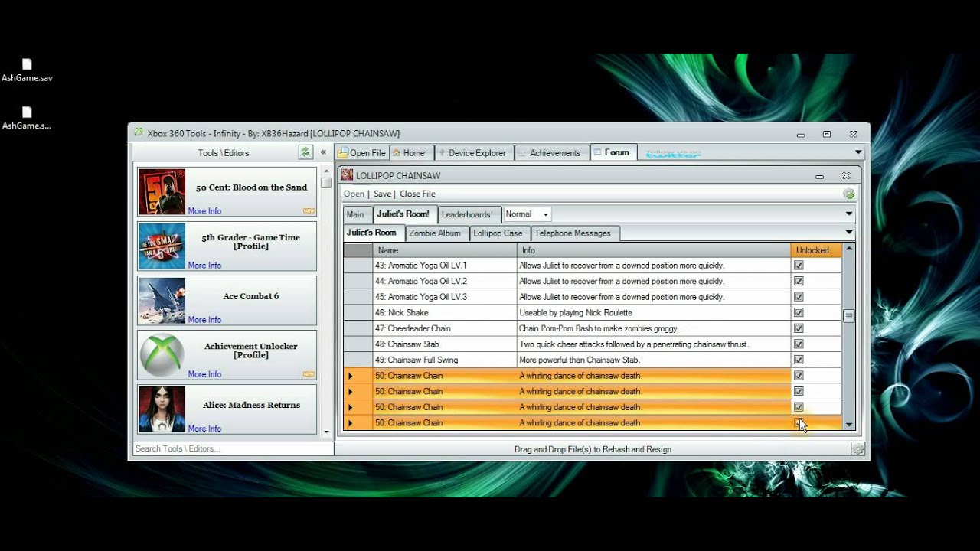Toggle Unlocked checkbox for 47: Cheerleader Chain

(799, 328)
